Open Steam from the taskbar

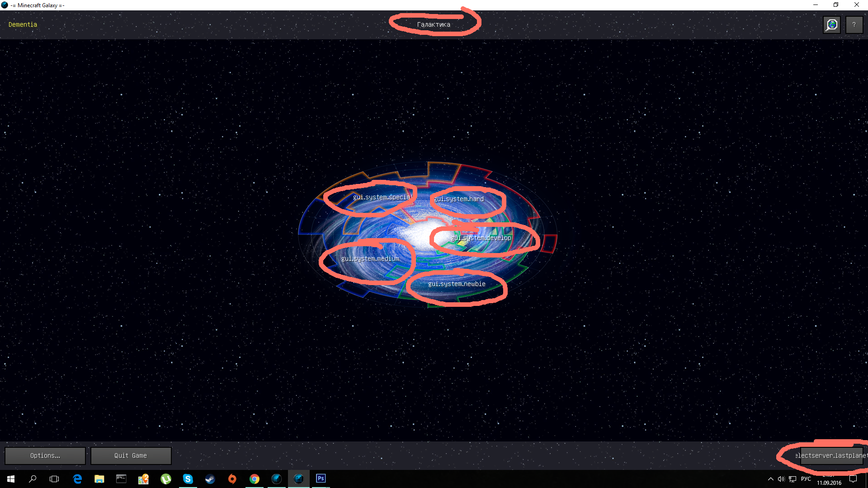coord(210,479)
